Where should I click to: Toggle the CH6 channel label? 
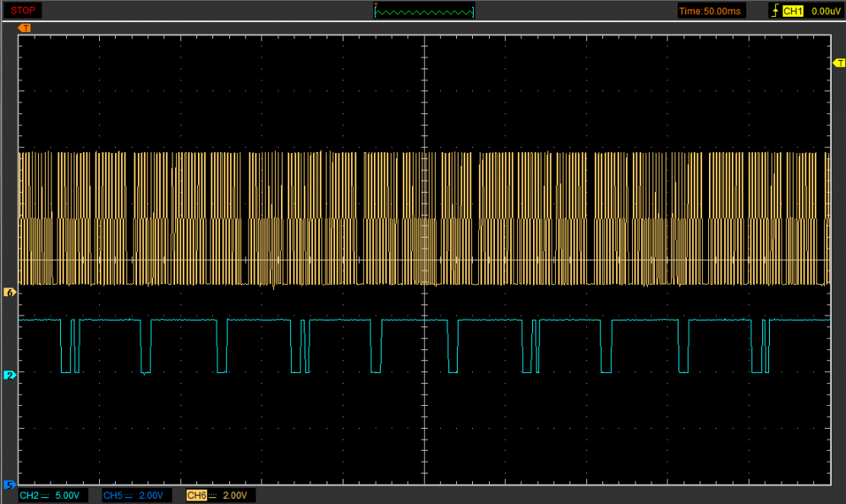pyautogui.click(x=196, y=496)
